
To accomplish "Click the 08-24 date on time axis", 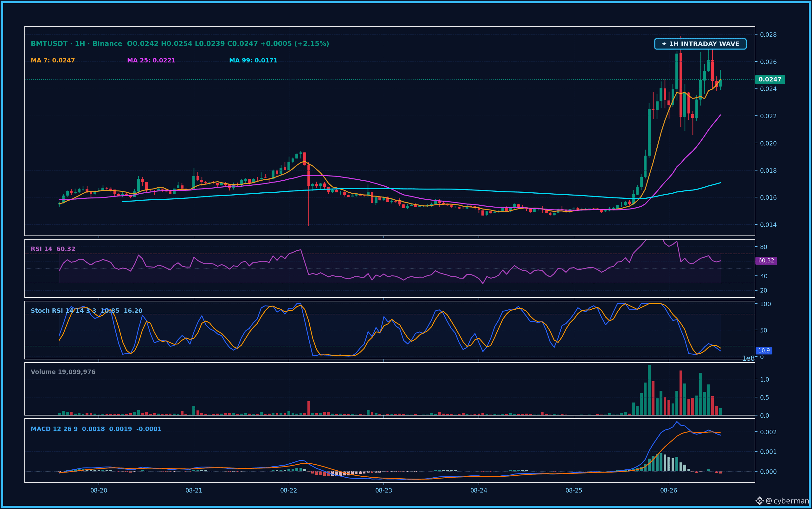I will click(479, 491).
